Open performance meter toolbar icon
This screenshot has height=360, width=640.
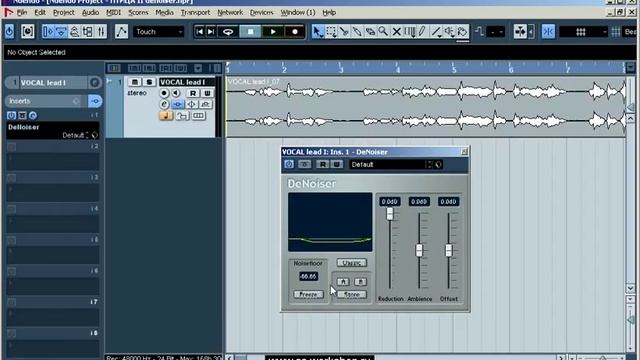[x=27, y=31]
